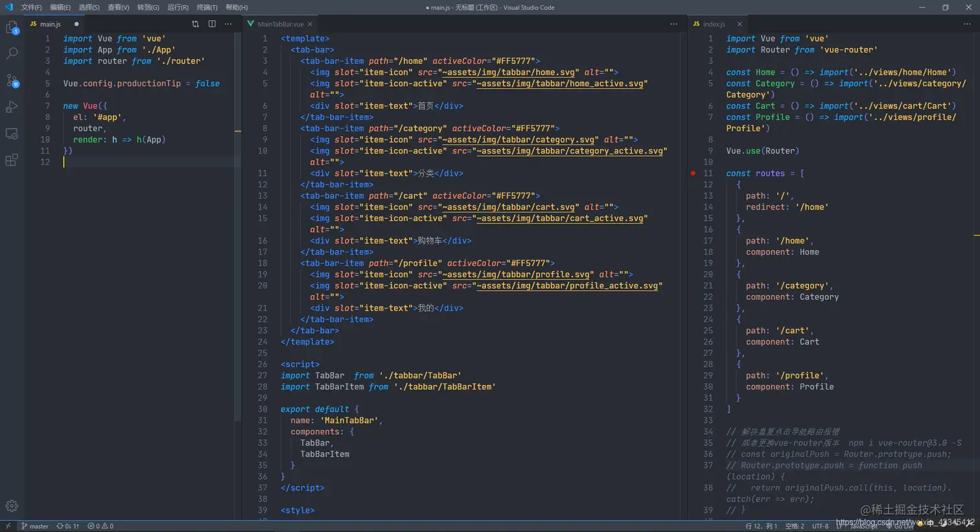Open the 帮助(H) menu
The height and width of the screenshot is (532, 980).
(237, 7)
